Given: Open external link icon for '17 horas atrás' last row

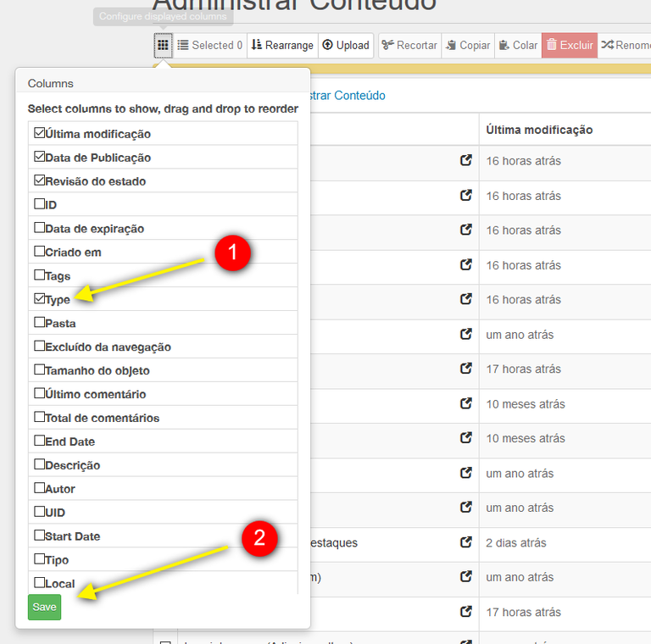Looking at the screenshot, I should [465, 612].
